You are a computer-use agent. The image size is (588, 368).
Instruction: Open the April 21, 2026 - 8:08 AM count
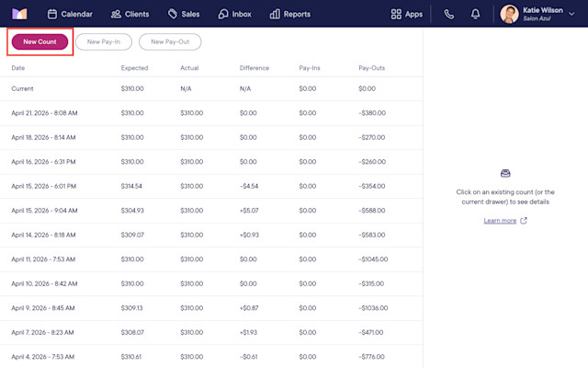(211, 113)
